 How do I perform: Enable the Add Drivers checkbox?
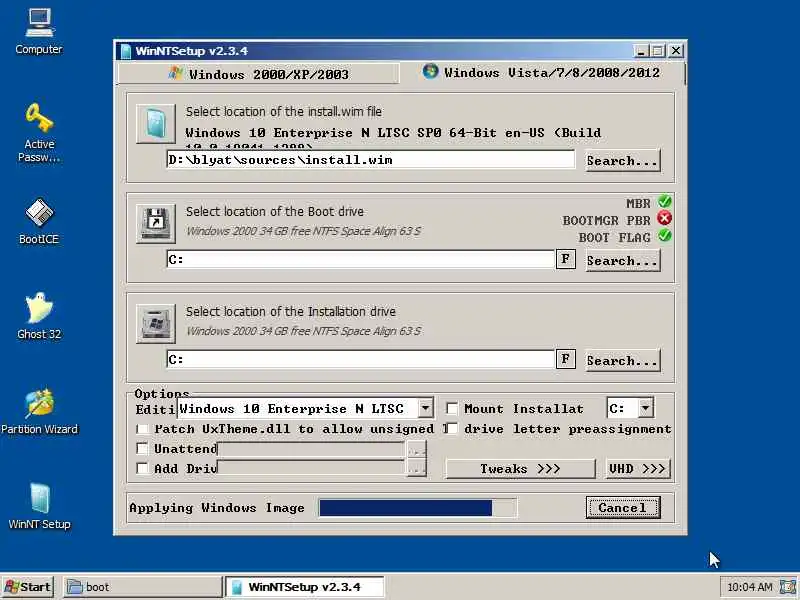(x=142, y=468)
